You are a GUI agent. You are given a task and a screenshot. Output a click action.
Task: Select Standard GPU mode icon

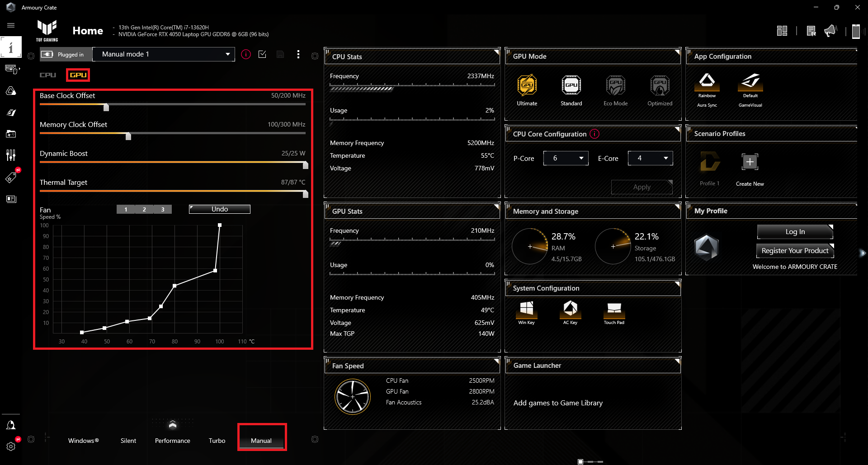571,86
